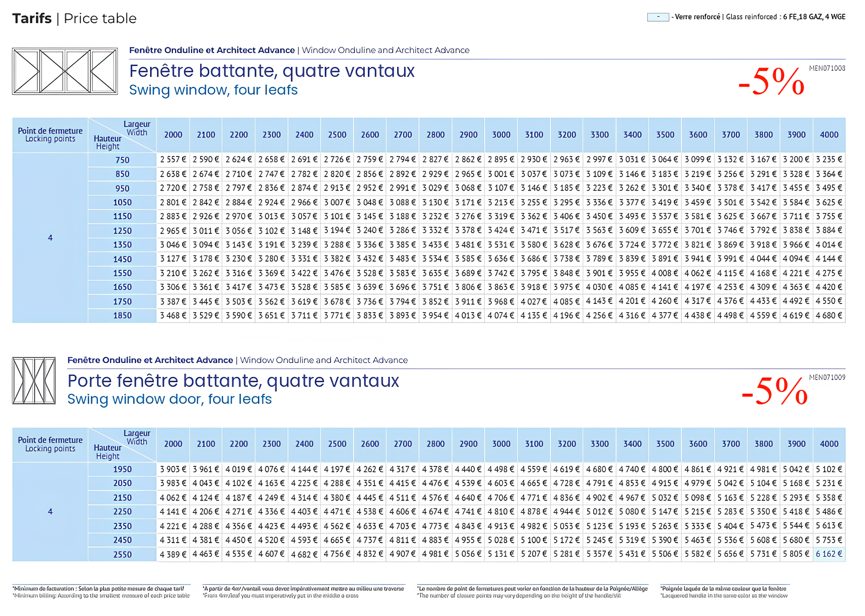Switch to the Fenêtre battante quatre vantaux section
The image size is (865, 616).
point(272,71)
